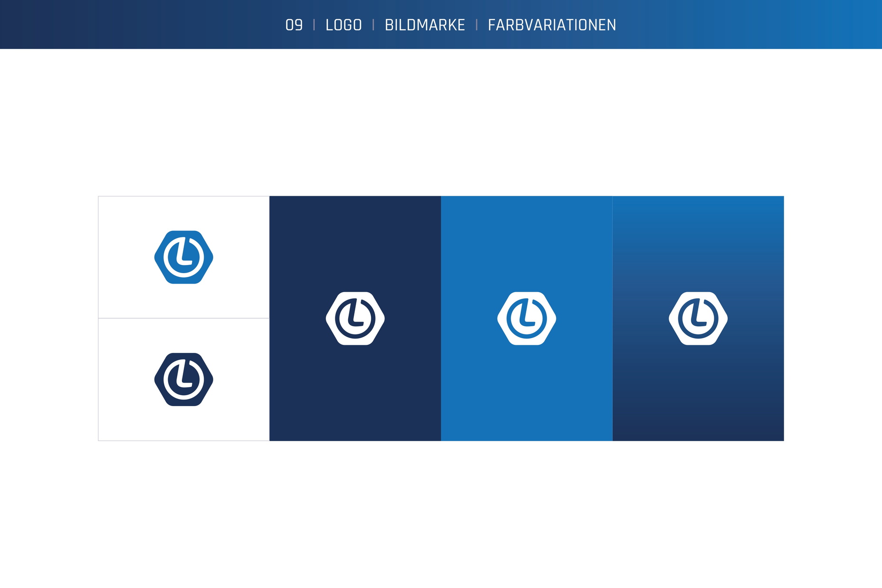Select the white logo on the gradient panel
This screenshot has width=882, height=588.
(x=698, y=318)
